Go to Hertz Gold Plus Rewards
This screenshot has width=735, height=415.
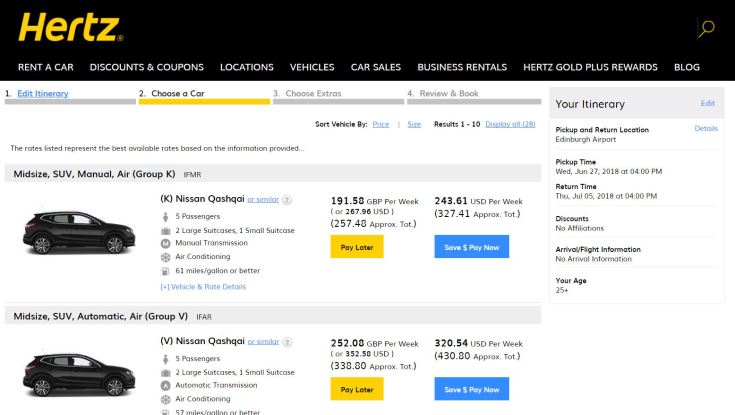[x=590, y=67]
